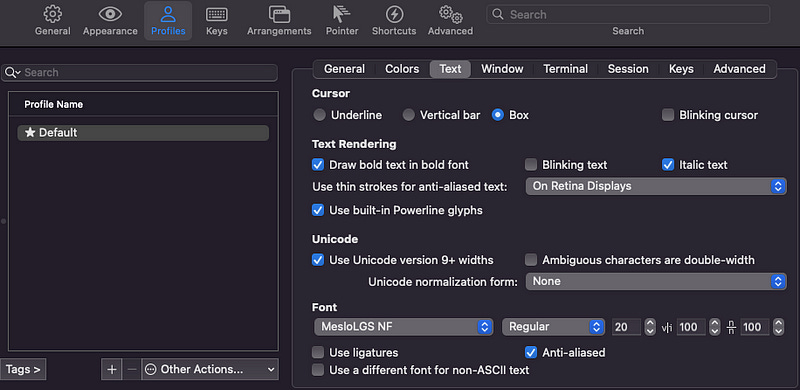Enable Blinking cursor checkbox
Screen dimensions: 800x390
(668, 115)
